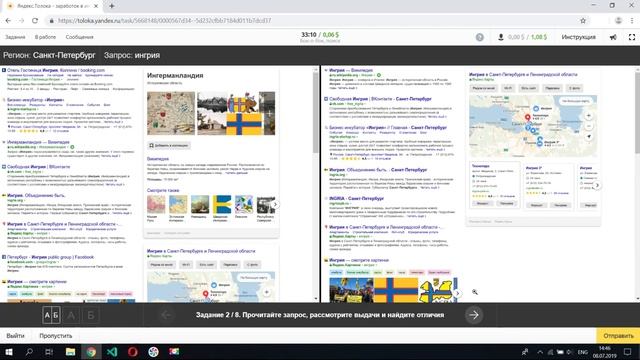Viewport: 640px width, 360px height.
Task: Open the Инструкция link
Action: [x=578, y=37]
